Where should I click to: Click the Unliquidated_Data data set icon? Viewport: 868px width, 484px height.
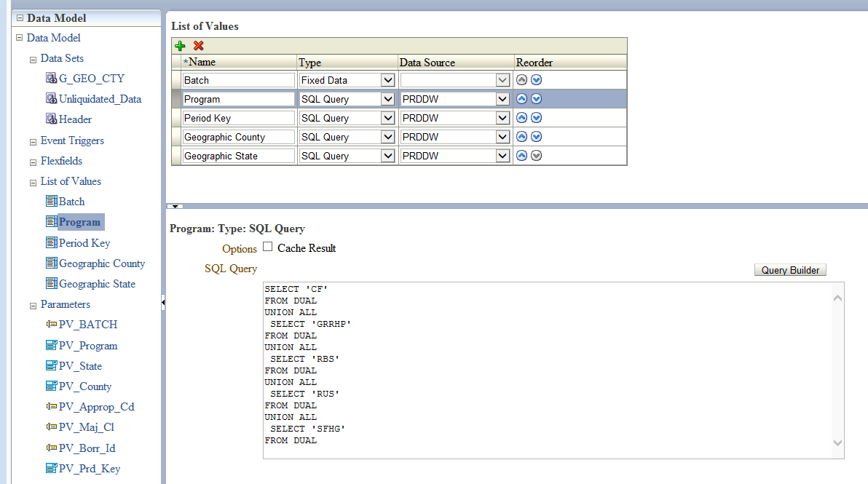coord(52,98)
